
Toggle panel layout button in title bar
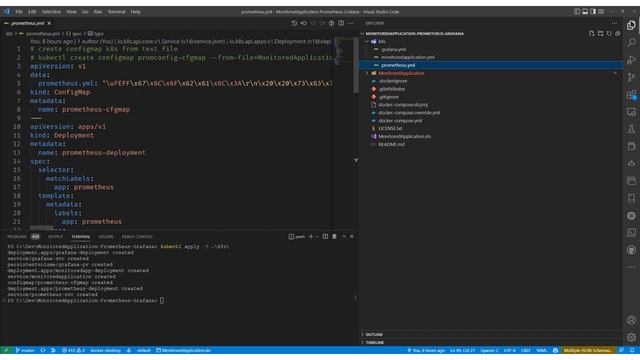point(585,11)
